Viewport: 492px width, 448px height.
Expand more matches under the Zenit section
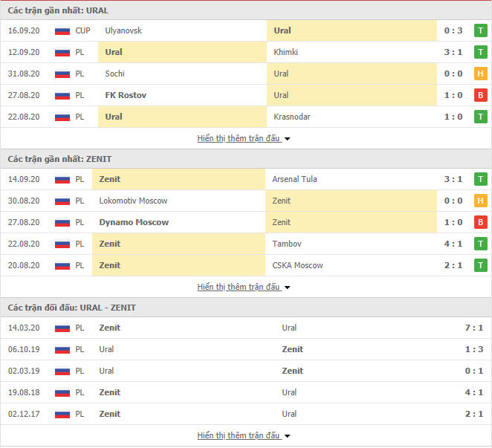pyautogui.click(x=244, y=287)
